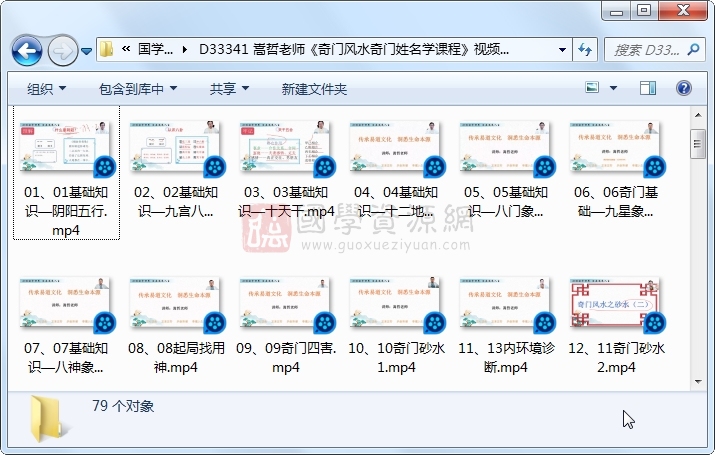
Task: Select the D33341 folder breadcrumb
Action: point(354,49)
